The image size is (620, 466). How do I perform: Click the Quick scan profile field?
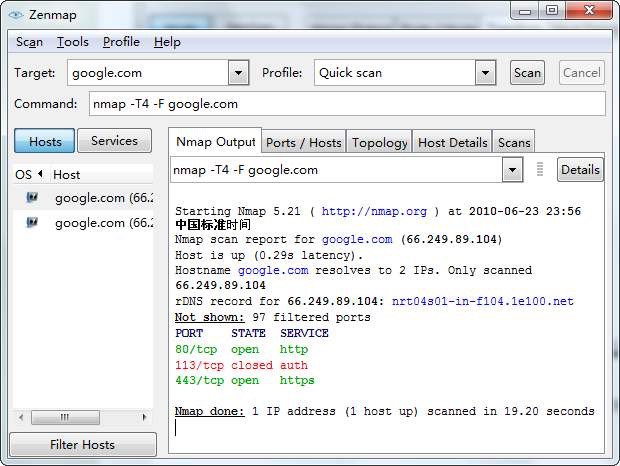pos(395,73)
